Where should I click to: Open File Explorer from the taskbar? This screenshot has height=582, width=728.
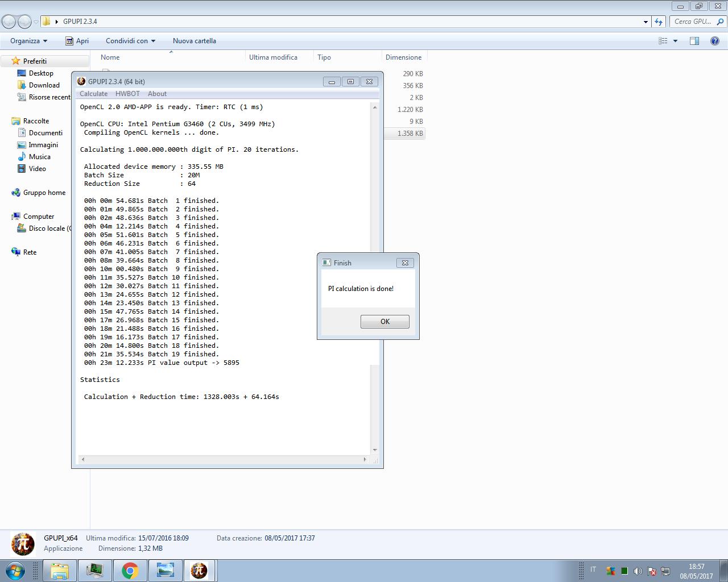[59, 571]
